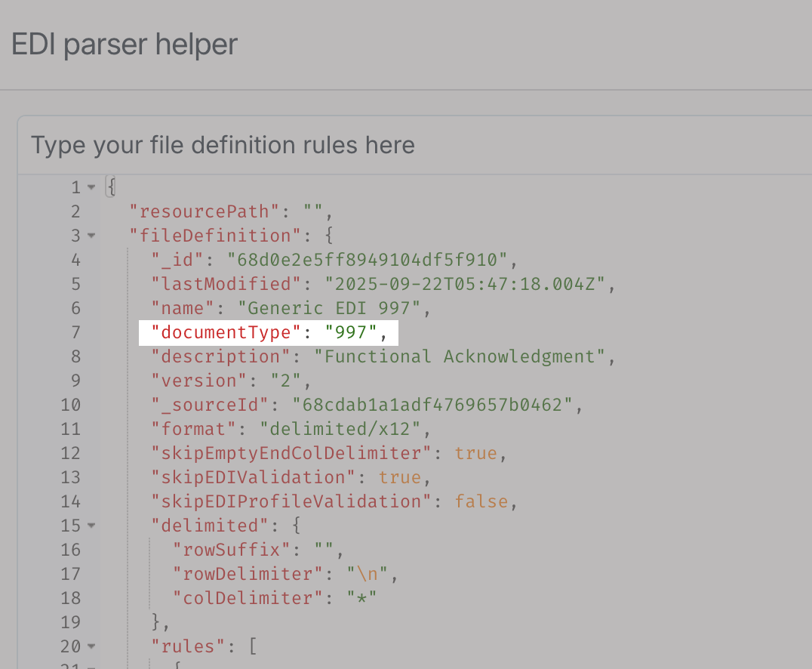Collapse the "rules" array fold arrow
Viewport: 812px width, 669px height.
[x=91, y=646]
